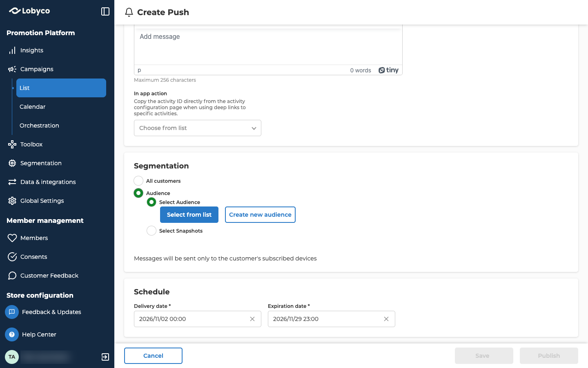Click the Customer Feedback speech bubble icon
The height and width of the screenshot is (368, 588).
coord(12,276)
